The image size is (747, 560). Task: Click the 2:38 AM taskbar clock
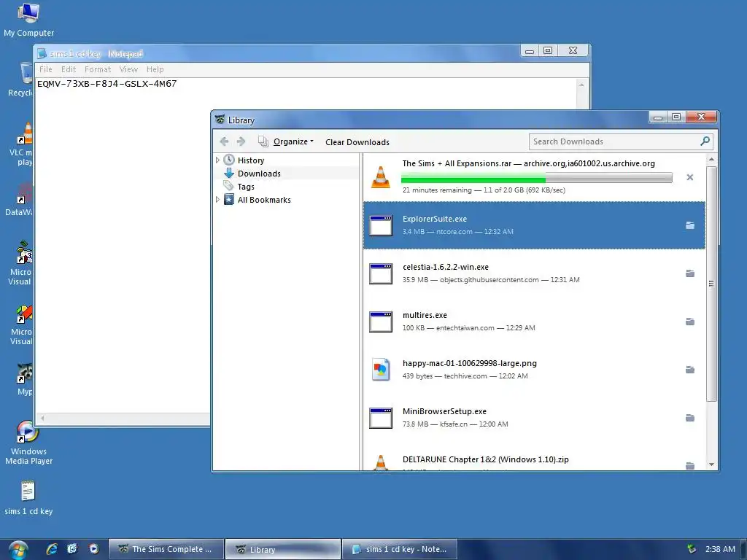(720, 549)
